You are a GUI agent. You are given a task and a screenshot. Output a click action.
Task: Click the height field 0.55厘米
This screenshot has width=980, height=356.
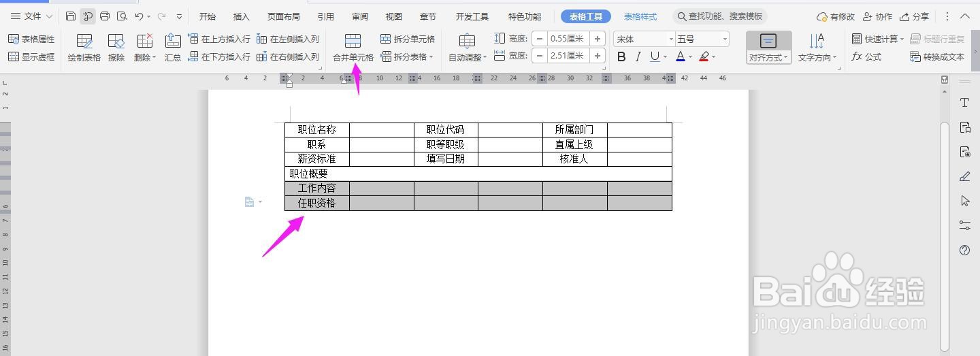pos(569,39)
